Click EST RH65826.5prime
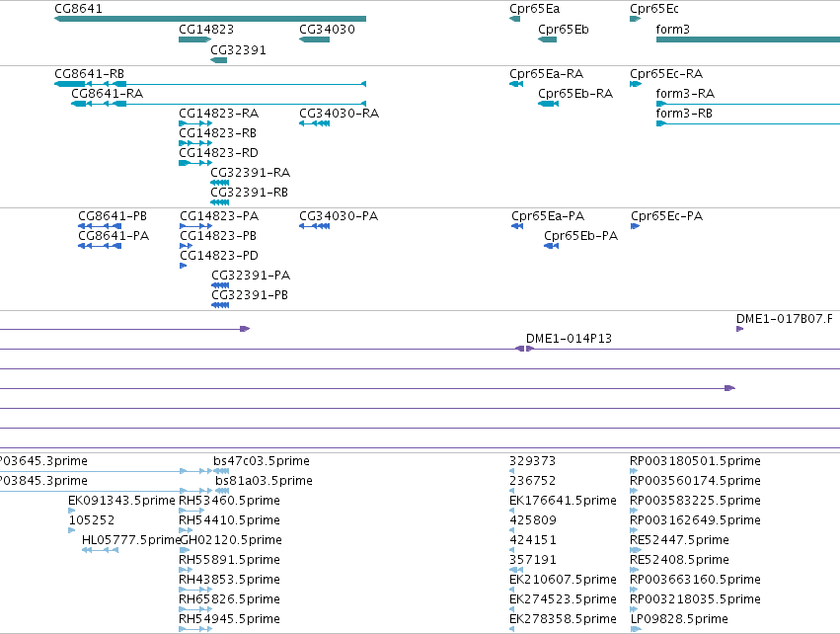Image resolution: width=840 pixels, height=634 pixels. click(x=195, y=610)
